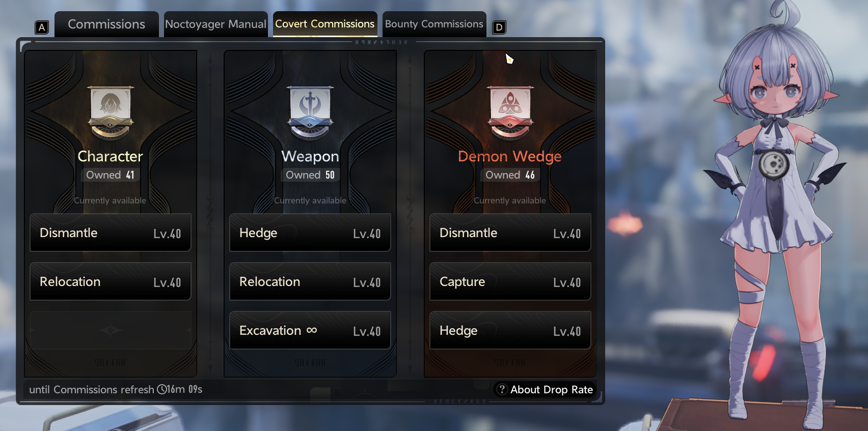868x431 pixels.
Task: Start the Character Dismantle Lv.40 commission
Action: click(x=111, y=233)
